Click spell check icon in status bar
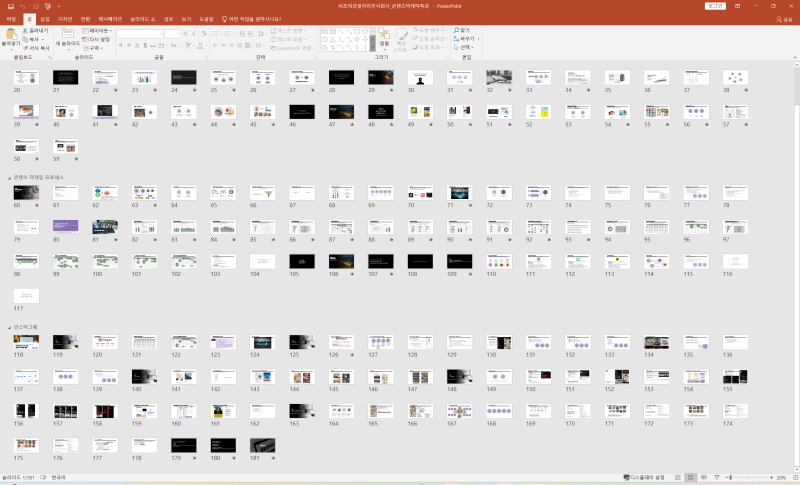This screenshot has height=485, width=800. 43,478
